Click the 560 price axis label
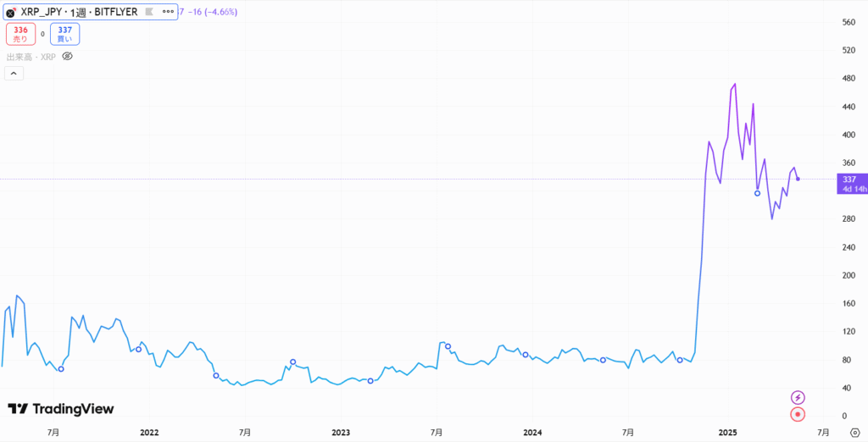 (848, 22)
